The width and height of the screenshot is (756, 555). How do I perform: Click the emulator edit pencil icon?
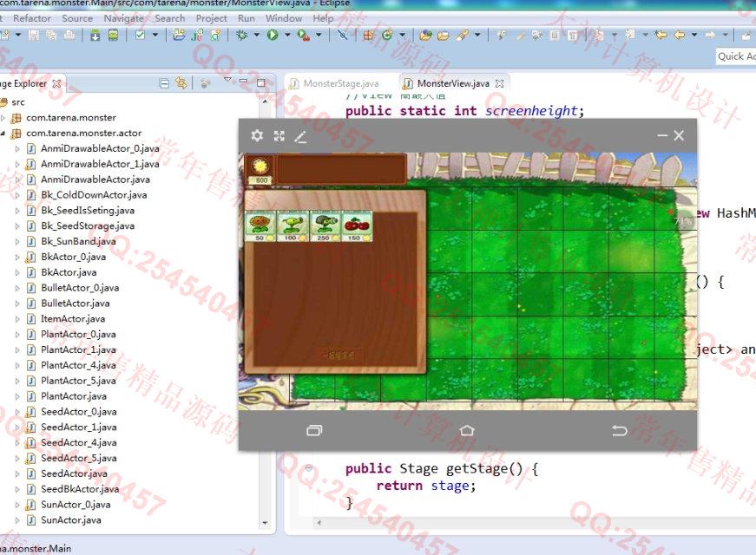click(300, 137)
